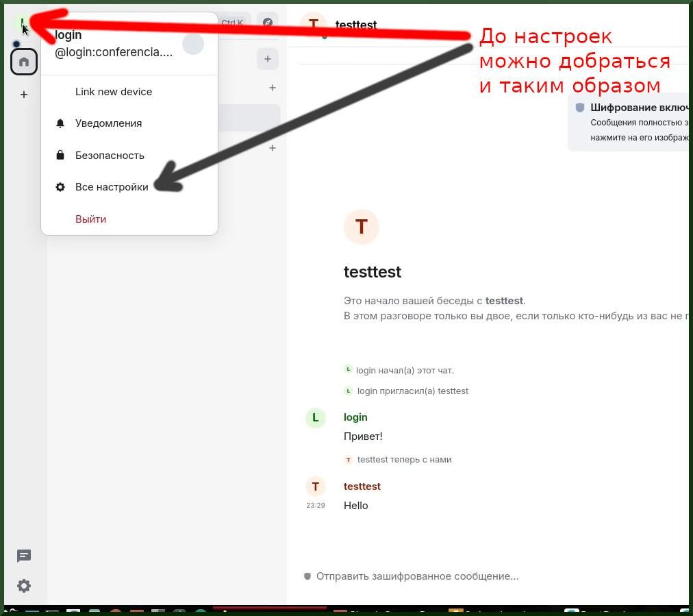Click the bell icon next to Уведомления
The height and width of the screenshot is (616, 693).
pyautogui.click(x=60, y=123)
